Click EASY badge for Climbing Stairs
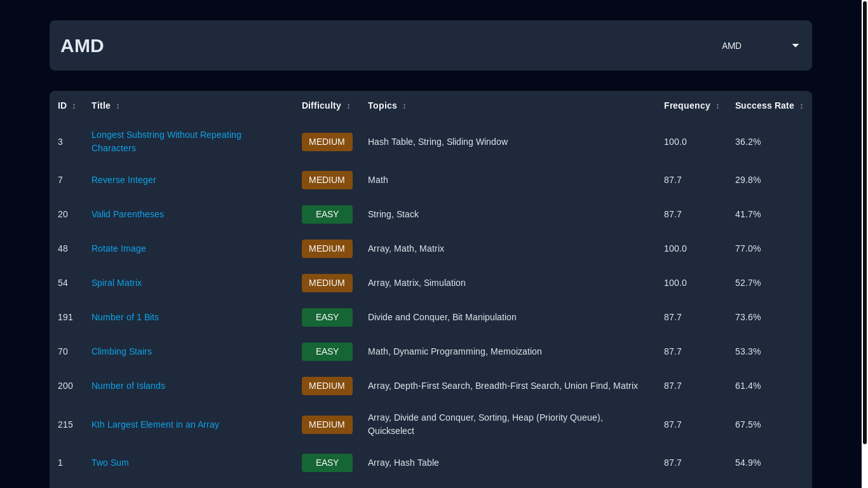The height and width of the screenshot is (488, 868). pyautogui.click(x=327, y=351)
